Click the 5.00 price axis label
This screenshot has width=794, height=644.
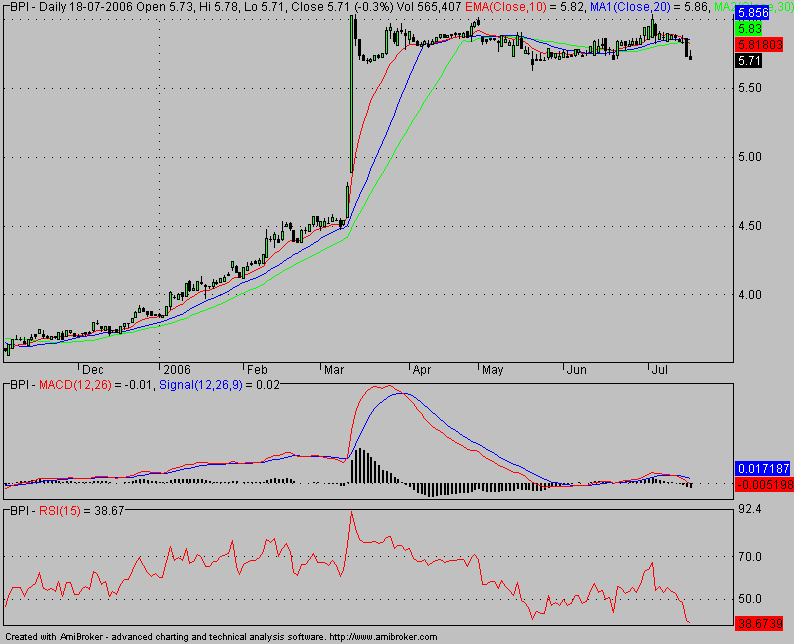click(749, 157)
